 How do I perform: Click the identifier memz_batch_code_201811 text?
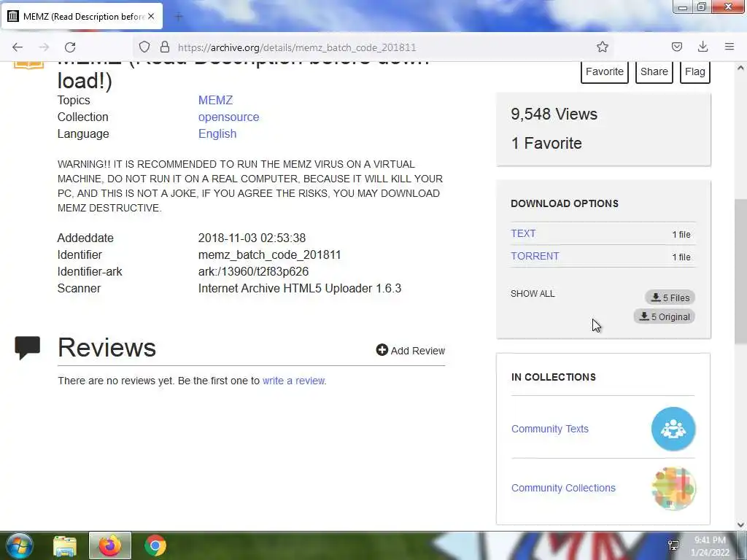pyautogui.click(x=270, y=254)
